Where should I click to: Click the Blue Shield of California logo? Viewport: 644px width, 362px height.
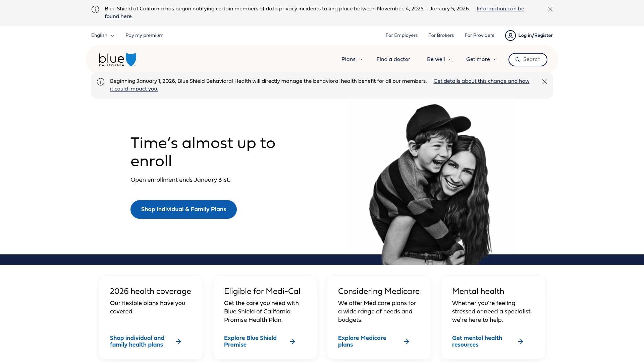coord(117,60)
